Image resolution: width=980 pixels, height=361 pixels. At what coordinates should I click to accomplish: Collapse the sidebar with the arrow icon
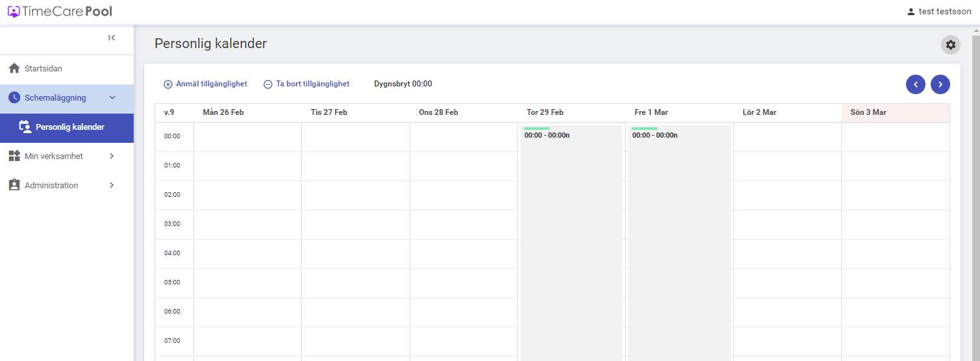point(112,38)
